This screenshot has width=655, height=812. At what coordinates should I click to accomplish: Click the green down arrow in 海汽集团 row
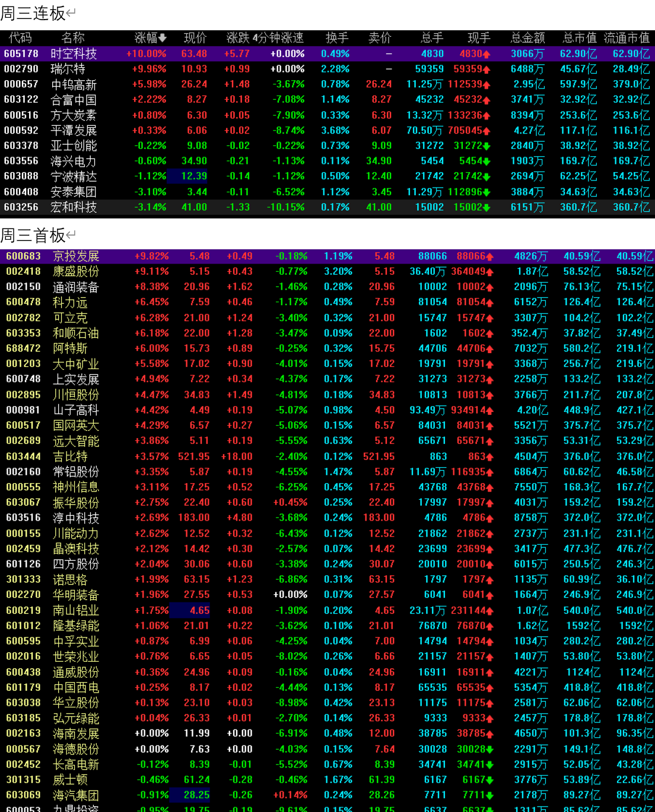(489, 795)
